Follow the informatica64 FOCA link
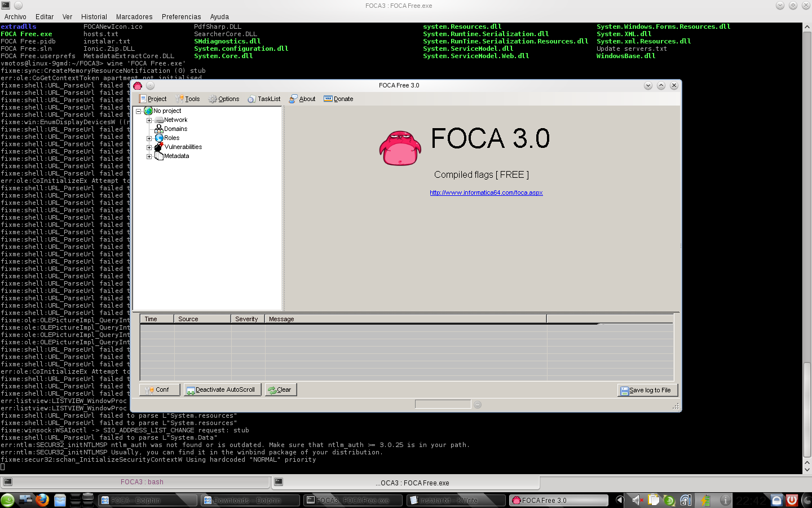 [486, 192]
